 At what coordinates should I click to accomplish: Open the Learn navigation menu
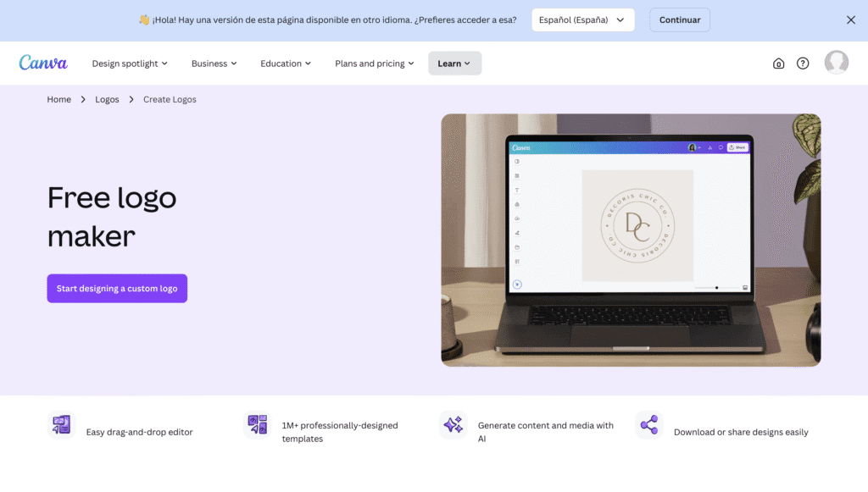click(454, 64)
